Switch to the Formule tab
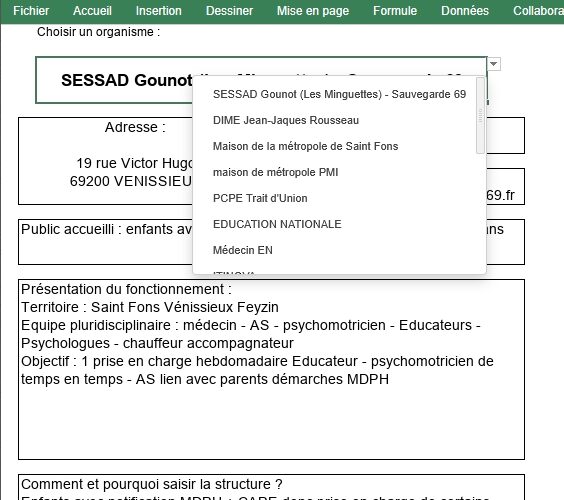This screenshot has height=500, width=564. pos(395,11)
